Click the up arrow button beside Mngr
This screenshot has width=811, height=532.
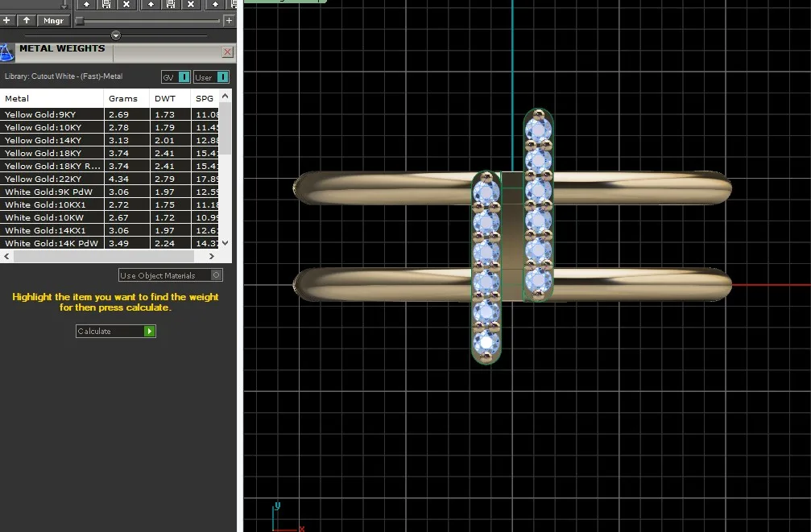[27, 20]
